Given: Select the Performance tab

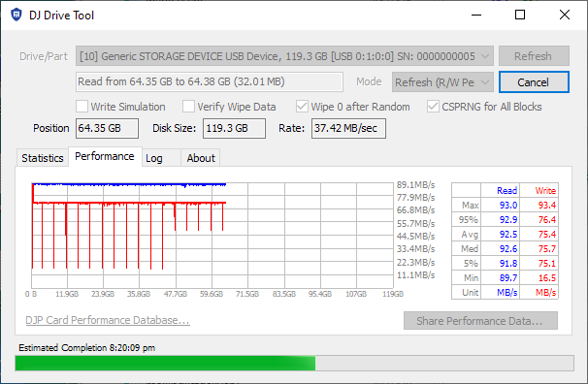Looking at the screenshot, I should [x=105, y=156].
